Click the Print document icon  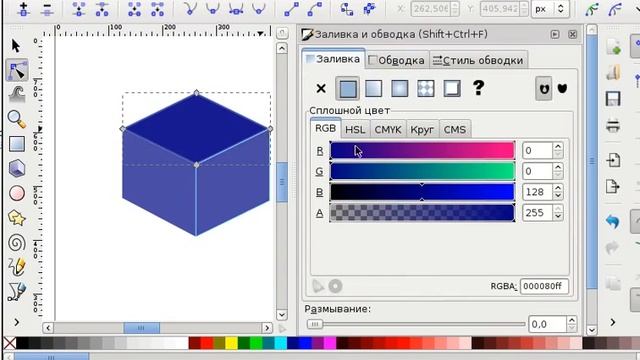pos(613,125)
